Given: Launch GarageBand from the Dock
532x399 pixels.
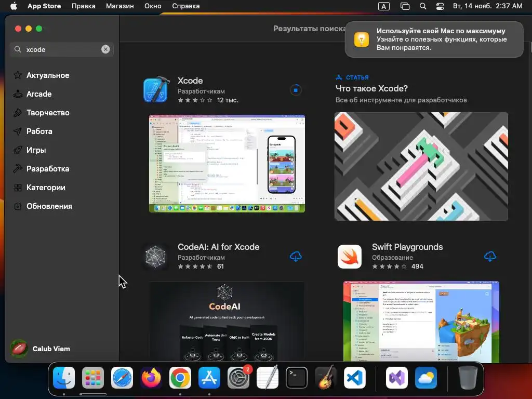Looking at the screenshot, I should pos(326,378).
